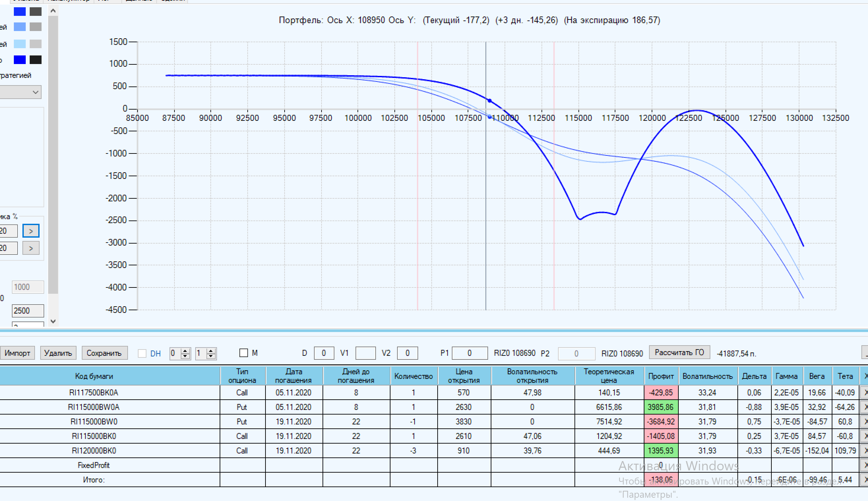Click the Профит column header
This screenshot has height=501, width=868.
661,376
